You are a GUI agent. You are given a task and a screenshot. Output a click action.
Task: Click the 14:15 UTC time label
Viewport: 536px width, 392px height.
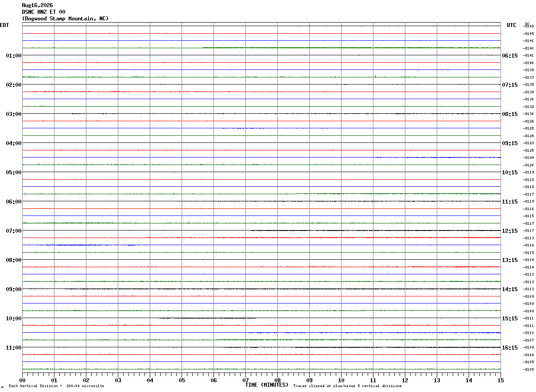coord(509,289)
